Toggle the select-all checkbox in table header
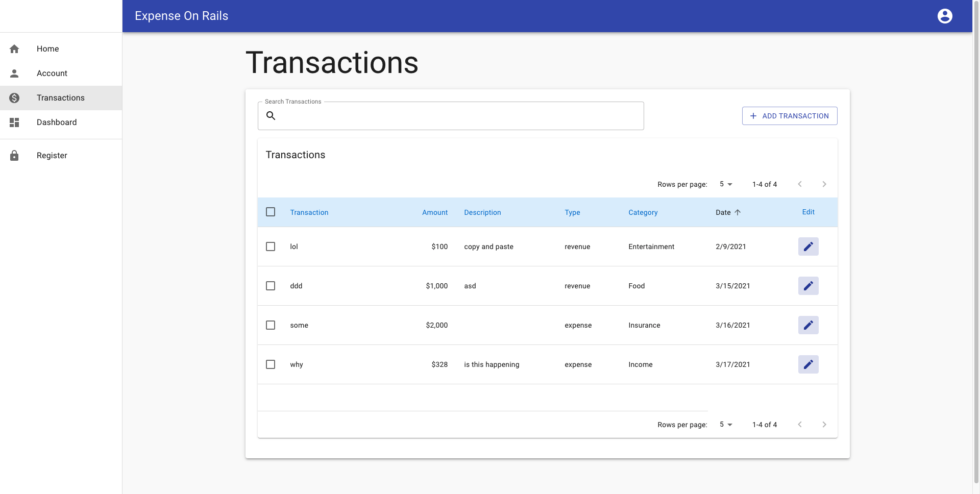Image resolution: width=980 pixels, height=494 pixels. point(271,212)
